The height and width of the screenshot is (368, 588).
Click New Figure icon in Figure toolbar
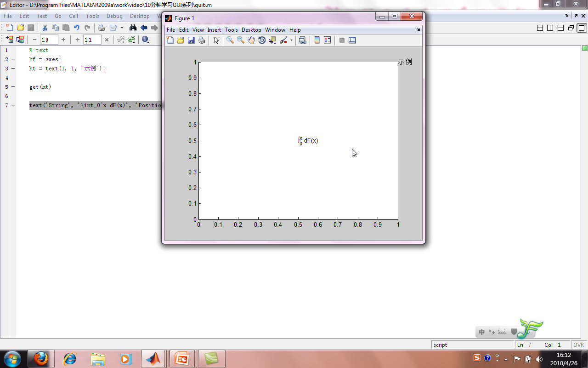170,40
